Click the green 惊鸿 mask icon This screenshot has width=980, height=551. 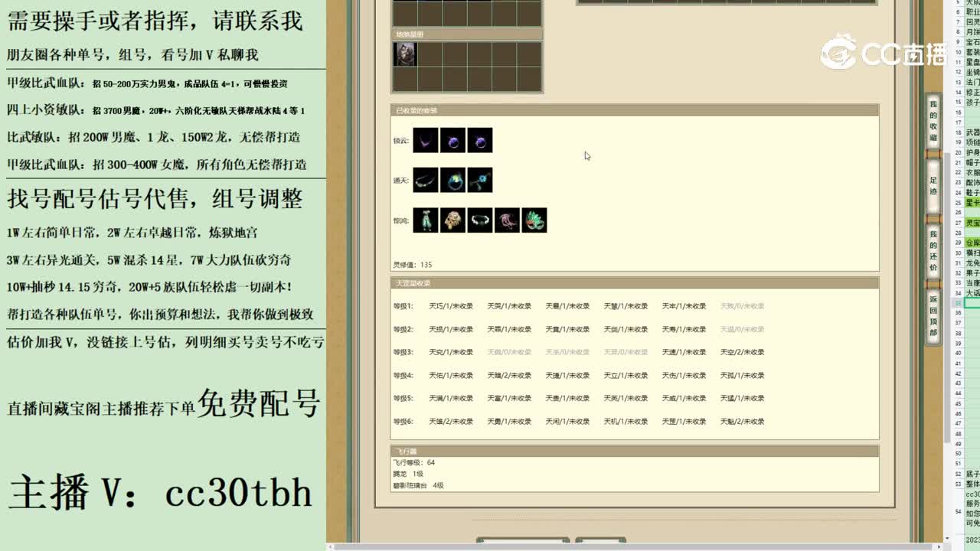coord(534,220)
